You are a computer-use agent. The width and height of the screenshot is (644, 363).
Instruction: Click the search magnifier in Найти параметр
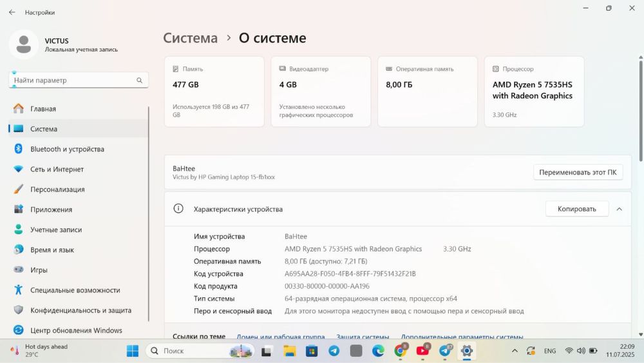tap(139, 80)
